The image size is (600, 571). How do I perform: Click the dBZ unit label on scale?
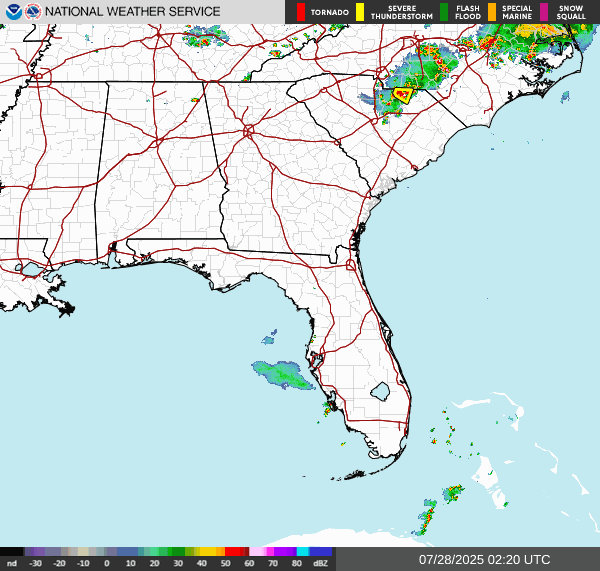(320, 563)
